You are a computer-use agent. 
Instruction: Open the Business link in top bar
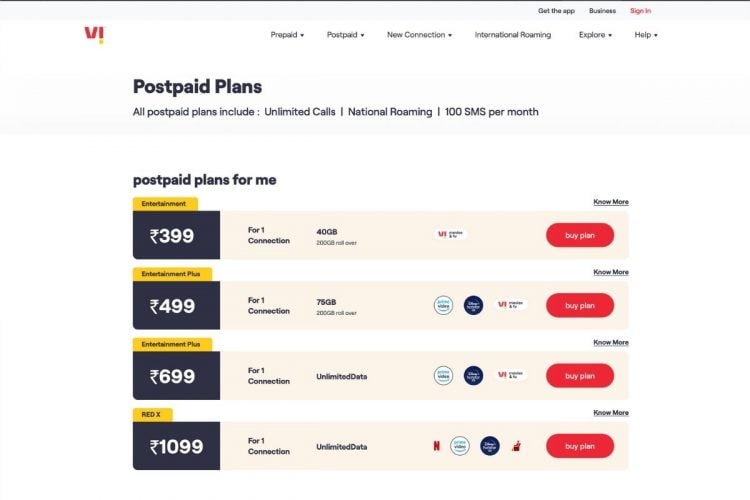click(602, 11)
